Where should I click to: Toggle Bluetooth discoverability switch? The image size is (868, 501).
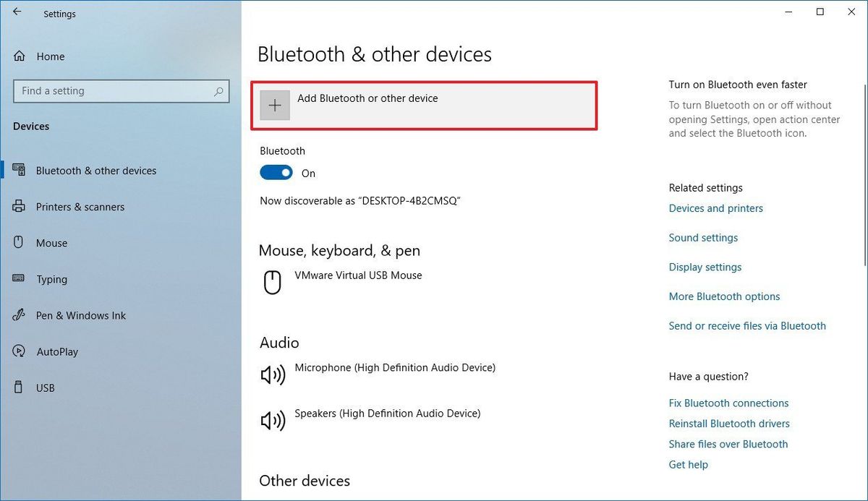[276, 172]
